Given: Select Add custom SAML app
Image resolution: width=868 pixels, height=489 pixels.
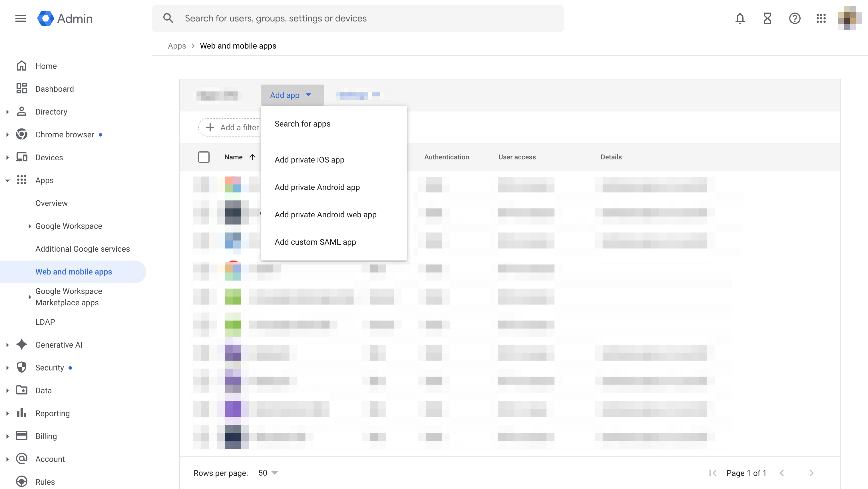Looking at the screenshot, I should pyautogui.click(x=315, y=242).
